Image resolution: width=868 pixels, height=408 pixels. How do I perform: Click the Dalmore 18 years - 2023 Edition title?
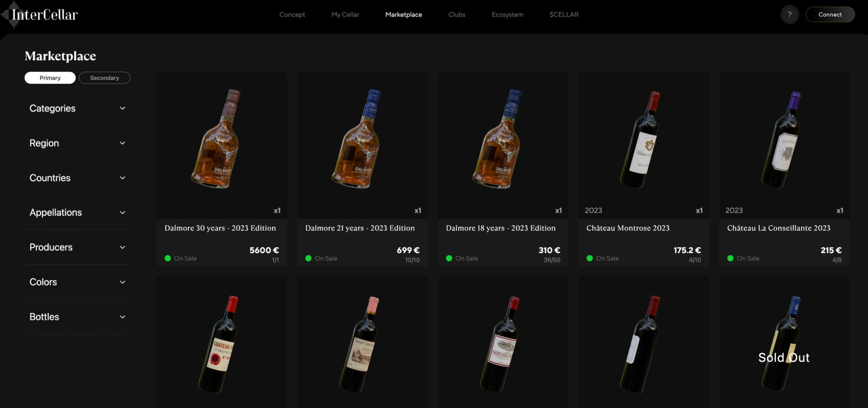pos(501,228)
